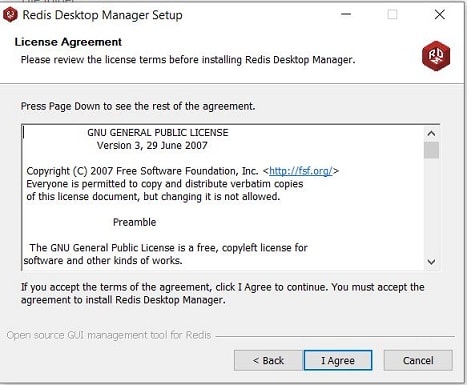The width and height of the screenshot is (467, 385).
Task: Click inside the license text box
Action: (x=223, y=197)
